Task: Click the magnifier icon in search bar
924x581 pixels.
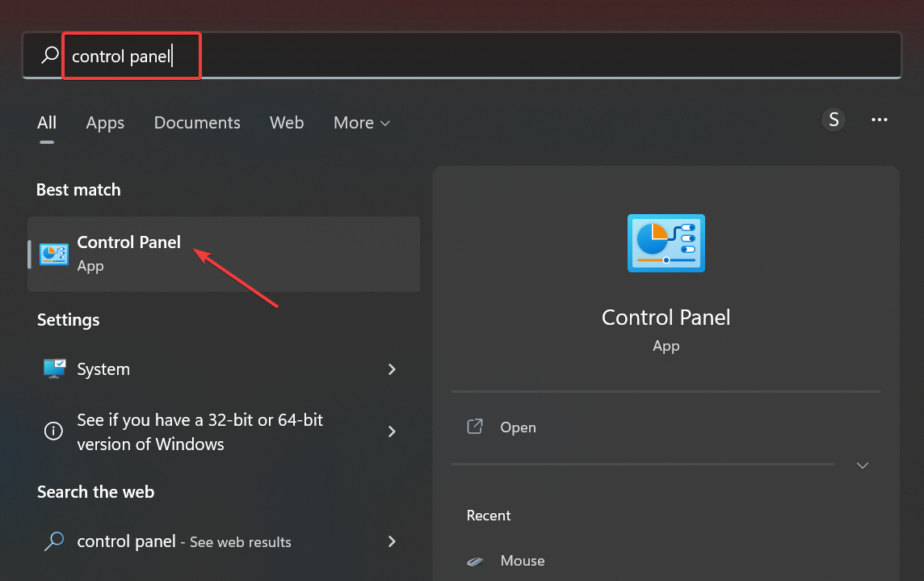Action: (x=50, y=56)
